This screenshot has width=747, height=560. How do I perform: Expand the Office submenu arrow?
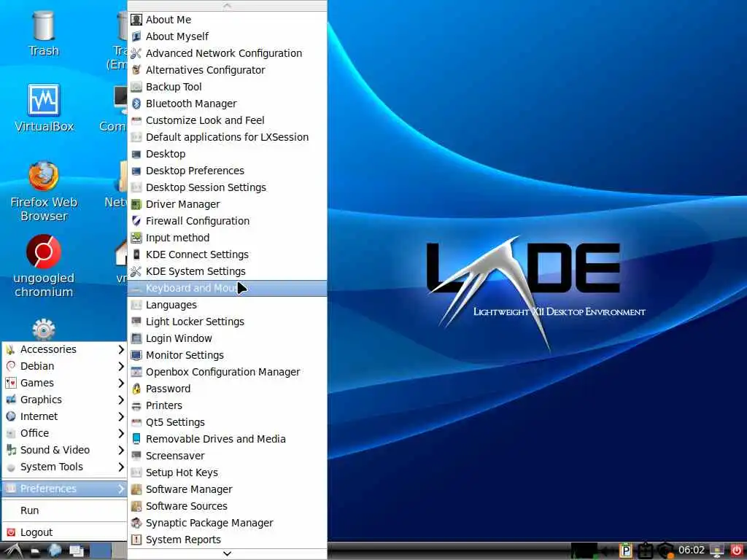[x=120, y=433]
